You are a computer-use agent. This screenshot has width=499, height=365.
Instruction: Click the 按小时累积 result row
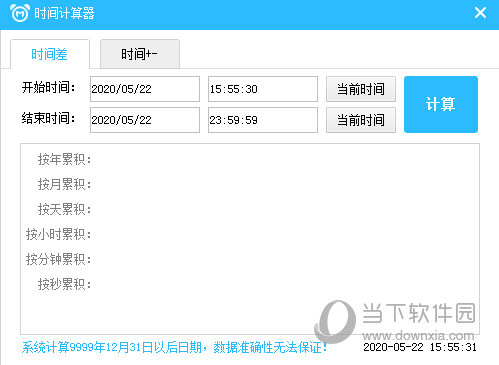pos(58,234)
